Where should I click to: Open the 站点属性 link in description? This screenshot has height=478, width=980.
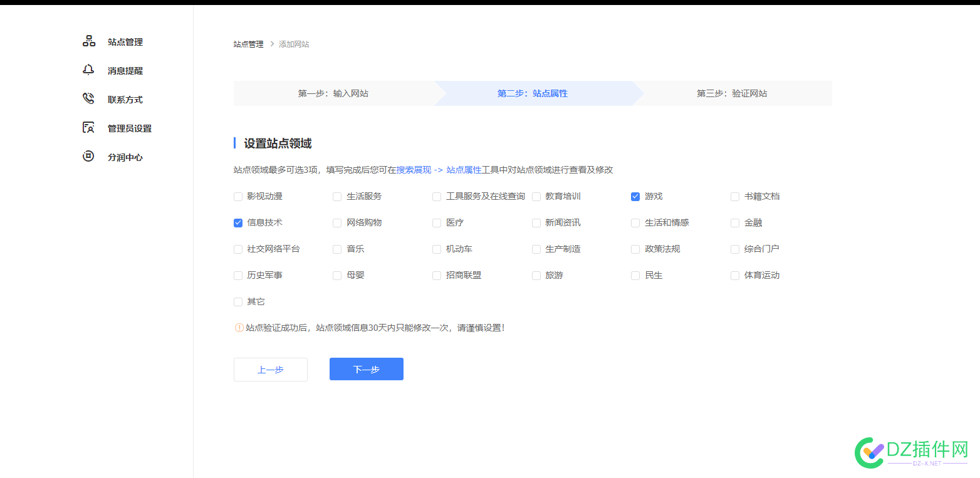click(464, 170)
